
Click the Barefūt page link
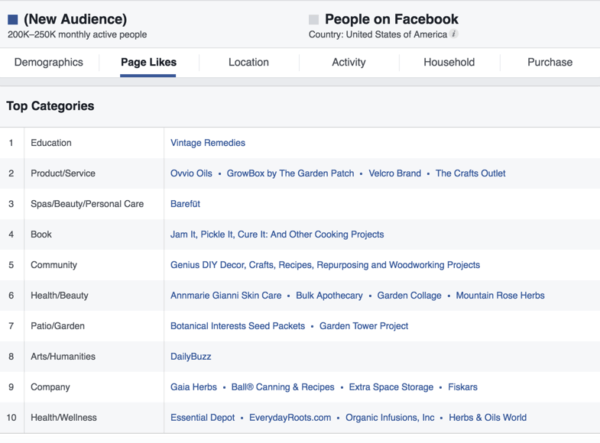click(185, 204)
